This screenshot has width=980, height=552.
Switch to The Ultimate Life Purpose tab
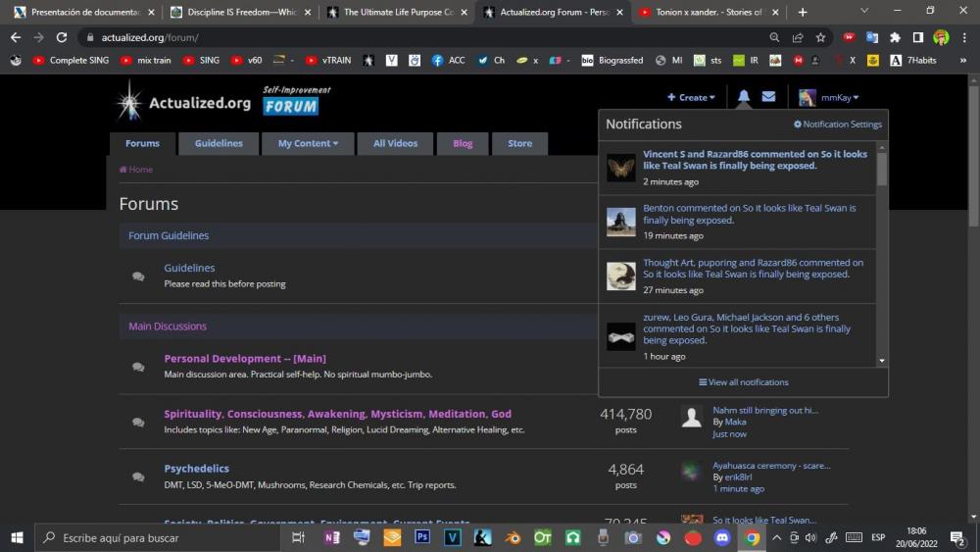[397, 12]
